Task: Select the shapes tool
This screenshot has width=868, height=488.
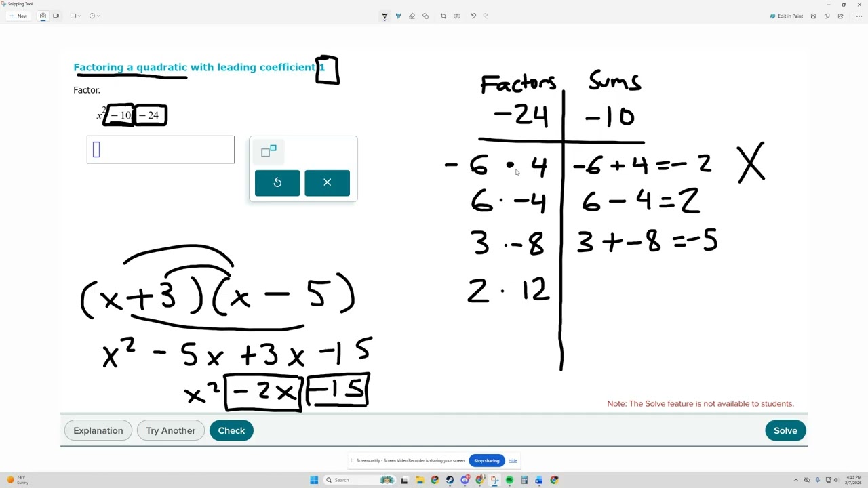Action: pos(425,16)
